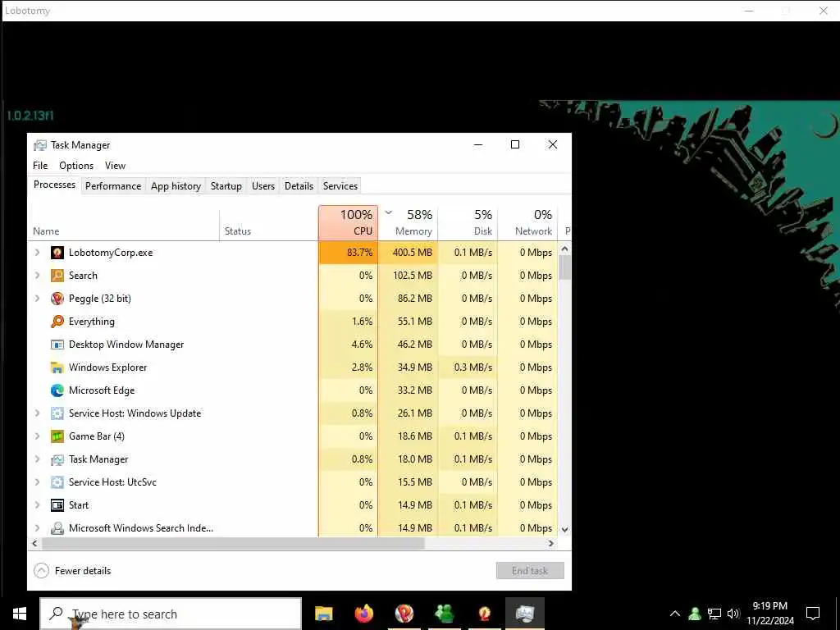Click the taskbar search input field
The width and height of the screenshot is (840, 630).
(171, 614)
